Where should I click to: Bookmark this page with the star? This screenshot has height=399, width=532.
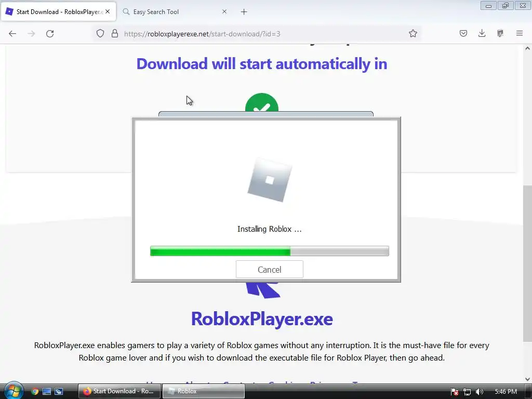click(x=413, y=34)
